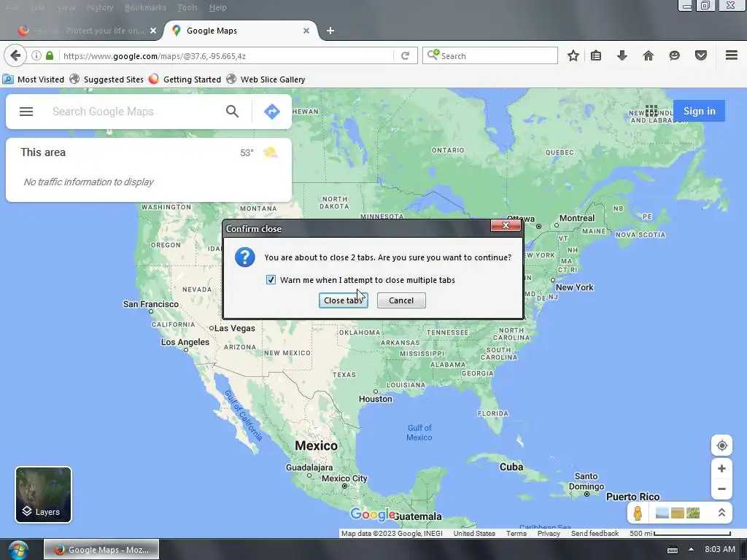Screen dimensions: 747x560
Task: Click the Privacy link at map bottom
Action: [549, 533]
